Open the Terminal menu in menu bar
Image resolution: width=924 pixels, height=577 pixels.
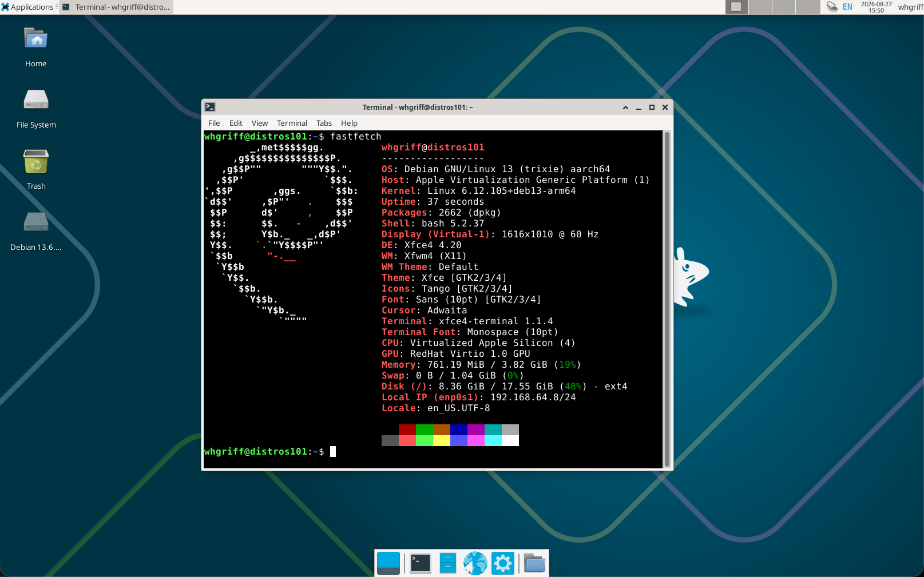[292, 123]
